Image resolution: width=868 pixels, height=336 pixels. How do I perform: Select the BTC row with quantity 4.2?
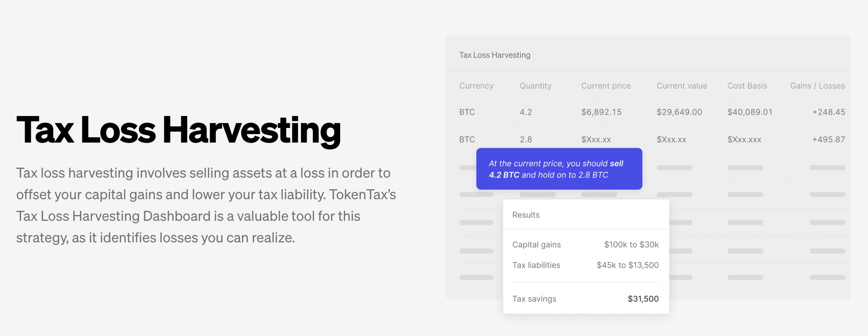652,112
